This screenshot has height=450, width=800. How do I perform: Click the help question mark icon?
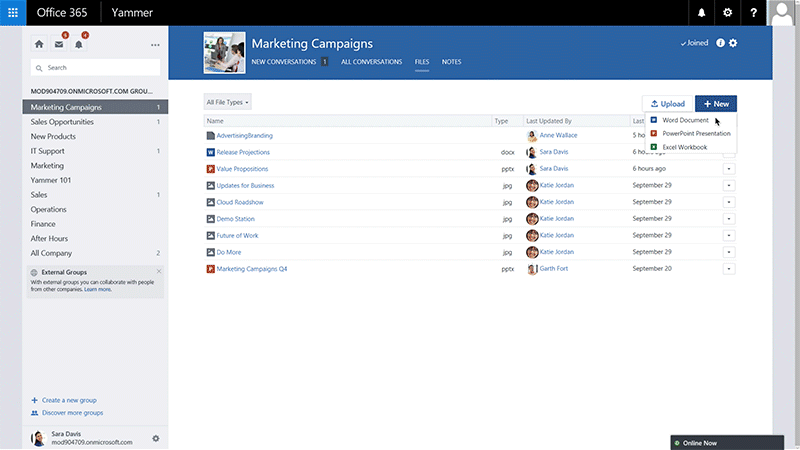coord(754,13)
